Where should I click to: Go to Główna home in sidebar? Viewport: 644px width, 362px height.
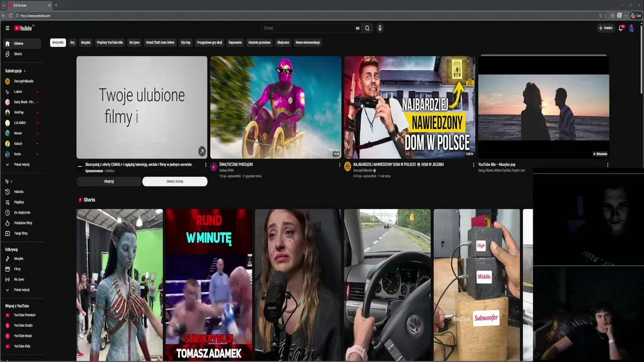click(22, 44)
